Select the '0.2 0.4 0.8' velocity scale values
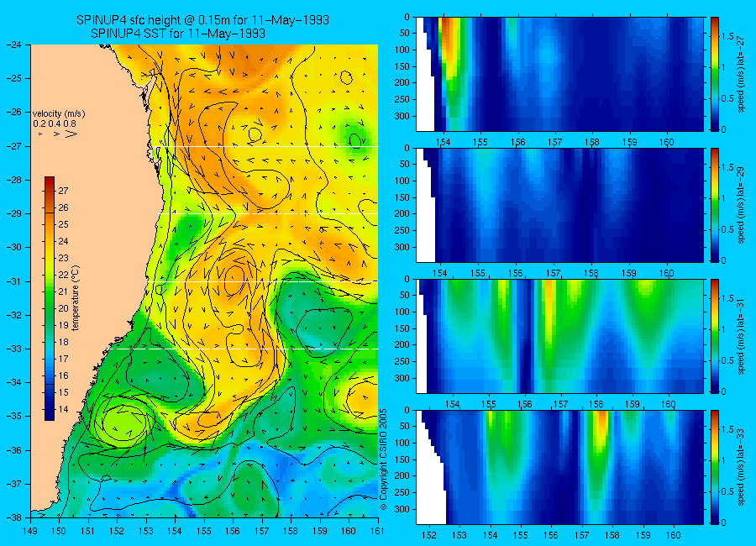Screen dimensions: 756x546 55,123
